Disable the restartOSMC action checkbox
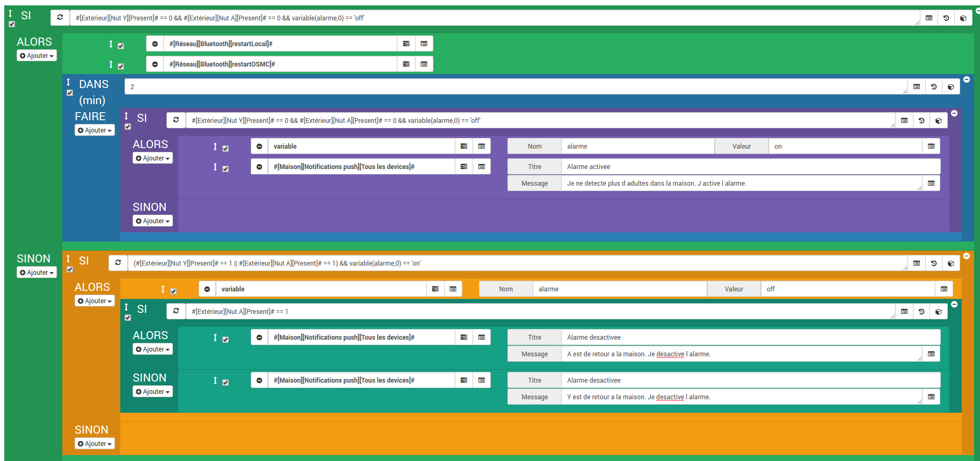 121,67
